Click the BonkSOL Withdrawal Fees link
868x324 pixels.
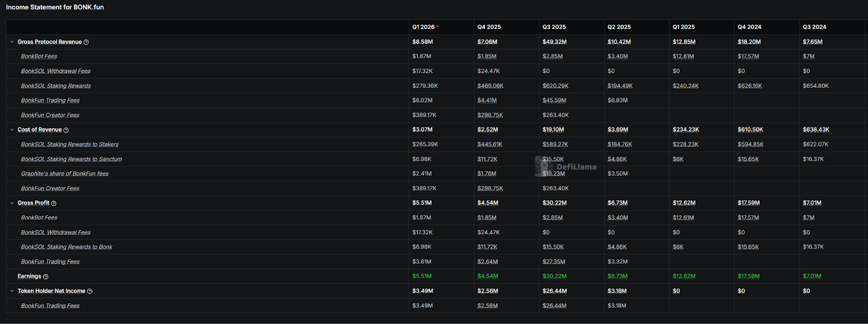coord(55,71)
